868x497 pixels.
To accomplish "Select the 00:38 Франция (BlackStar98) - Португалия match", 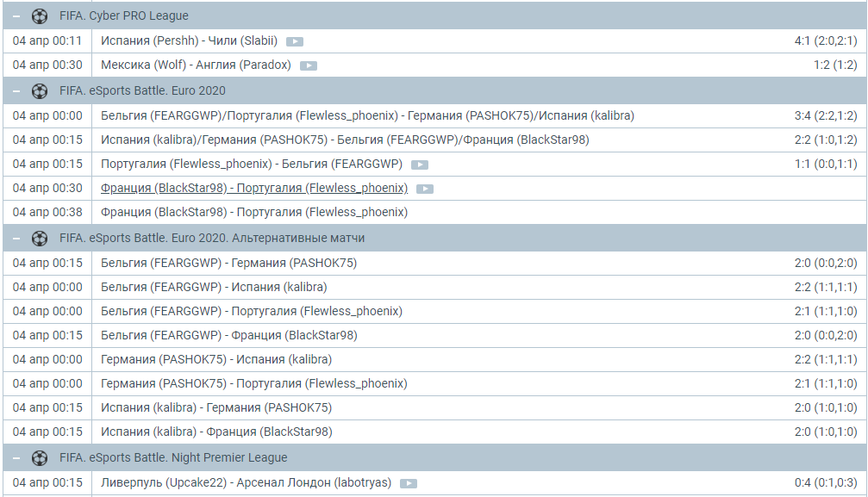I will point(254,212).
